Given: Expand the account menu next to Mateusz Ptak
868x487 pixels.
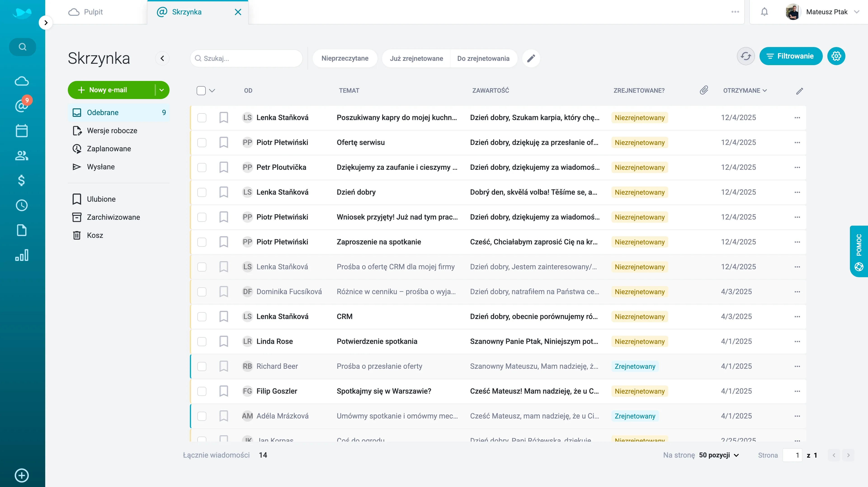Looking at the screenshot, I should click(x=858, y=12).
